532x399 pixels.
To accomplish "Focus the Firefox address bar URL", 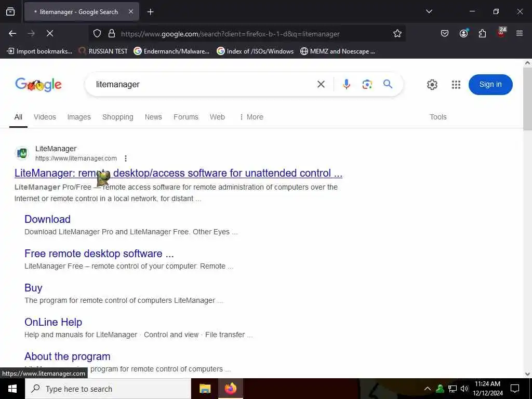I will [230, 34].
